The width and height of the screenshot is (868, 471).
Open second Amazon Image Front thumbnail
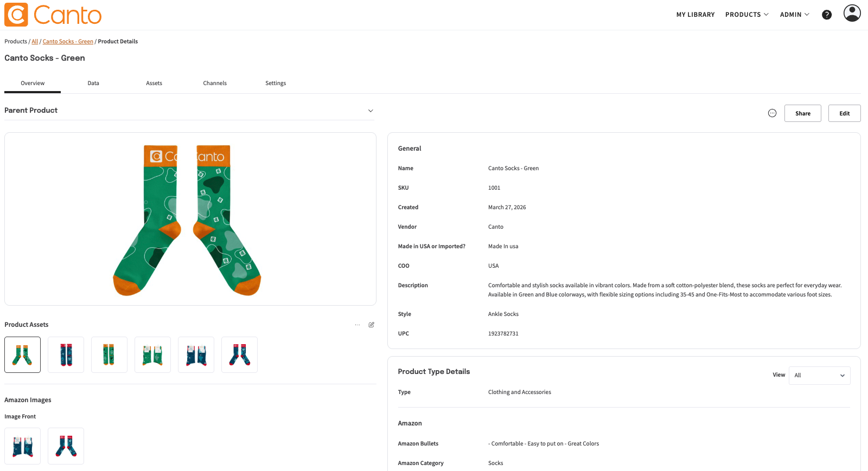click(x=66, y=446)
